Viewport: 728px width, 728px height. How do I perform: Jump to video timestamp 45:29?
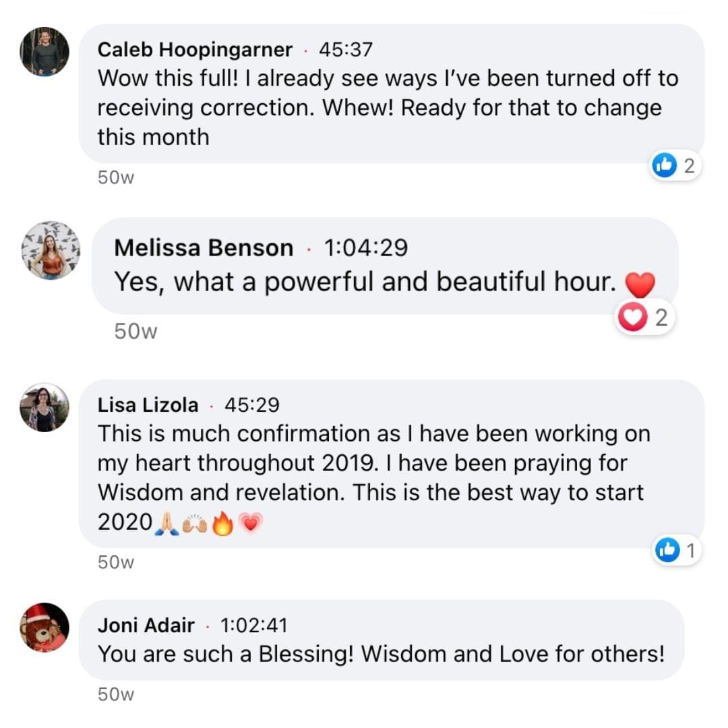(x=251, y=405)
